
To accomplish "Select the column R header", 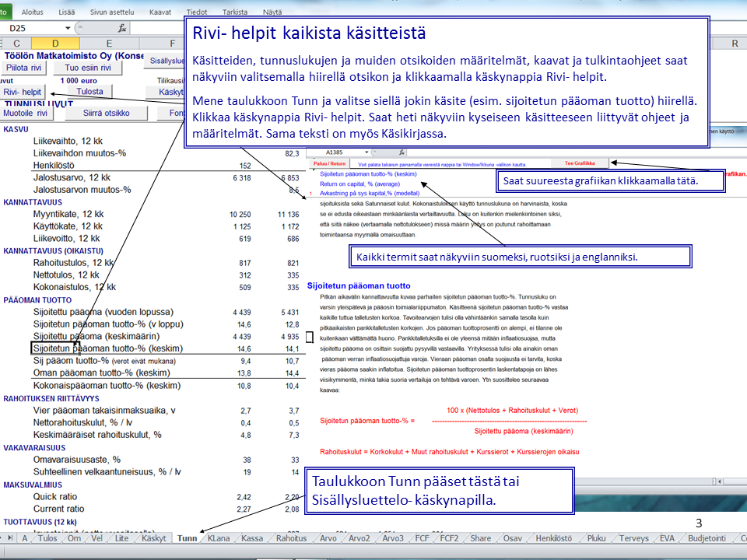I will click(735, 44).
